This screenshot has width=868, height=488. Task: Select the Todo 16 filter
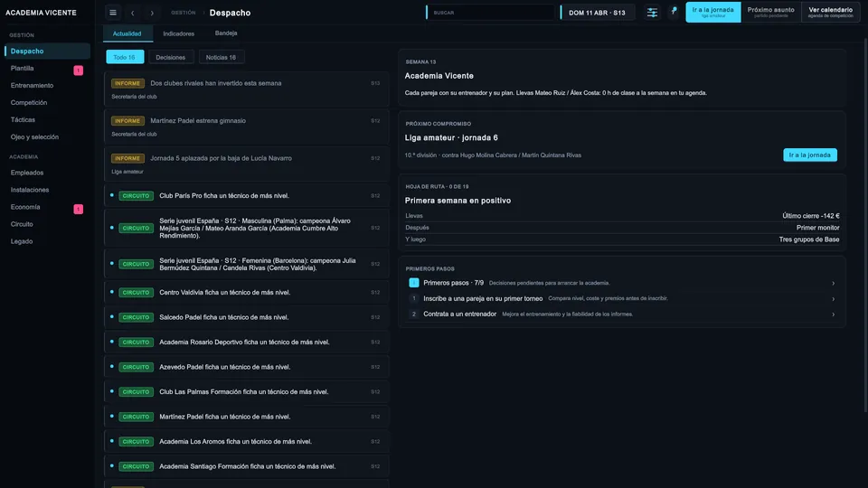[125, 57]
